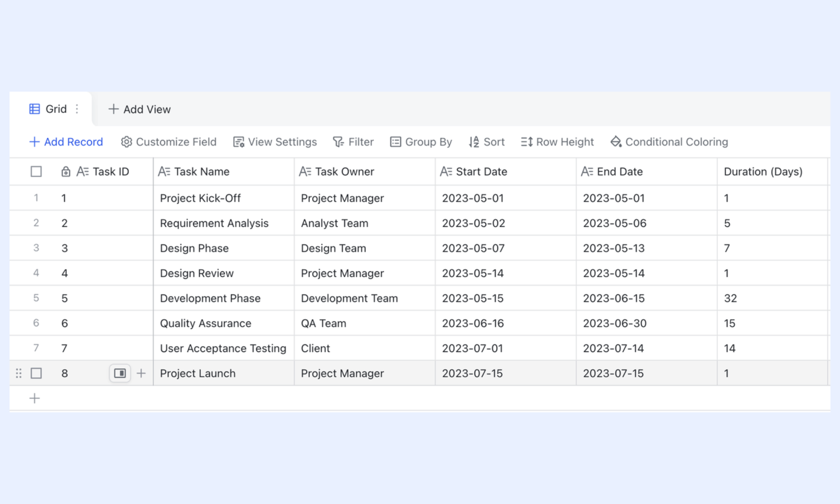Click the Grid view table icon
The width and height of the screenshot is (840, 504).
click(x=34, y=109)
